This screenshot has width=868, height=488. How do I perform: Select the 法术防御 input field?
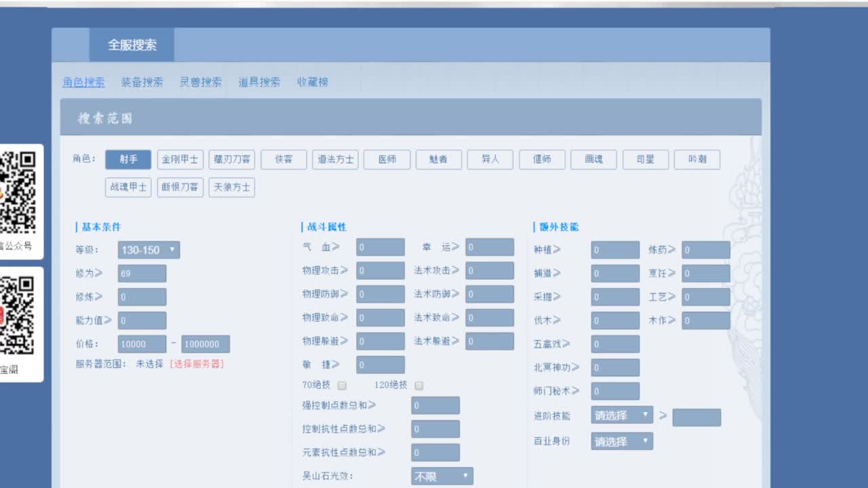coord(490,294)
